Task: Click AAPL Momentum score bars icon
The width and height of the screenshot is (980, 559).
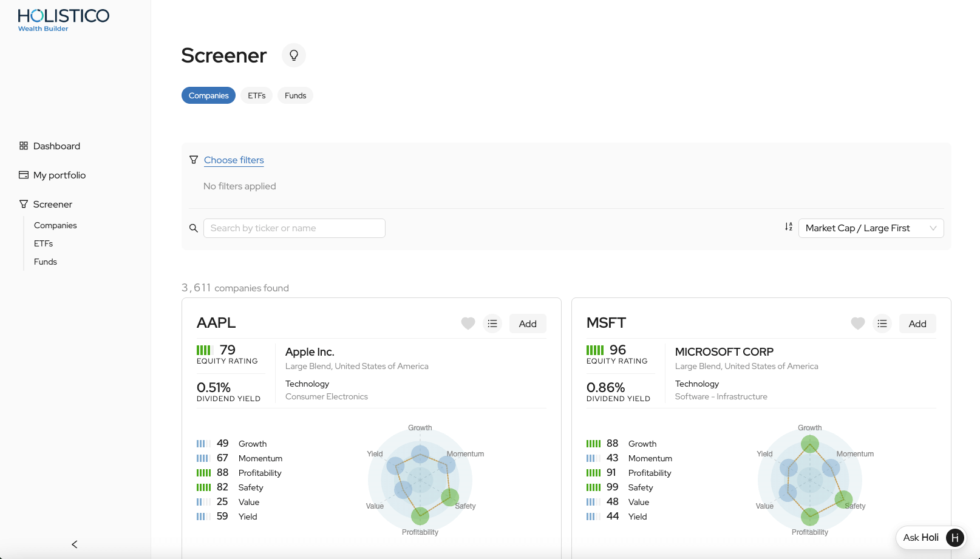Action: [204, 458]
